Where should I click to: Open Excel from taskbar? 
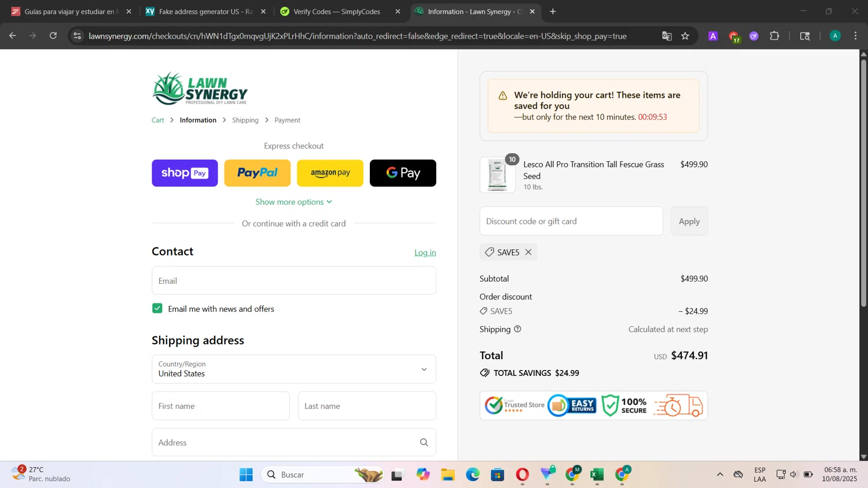tap(597, 475)
